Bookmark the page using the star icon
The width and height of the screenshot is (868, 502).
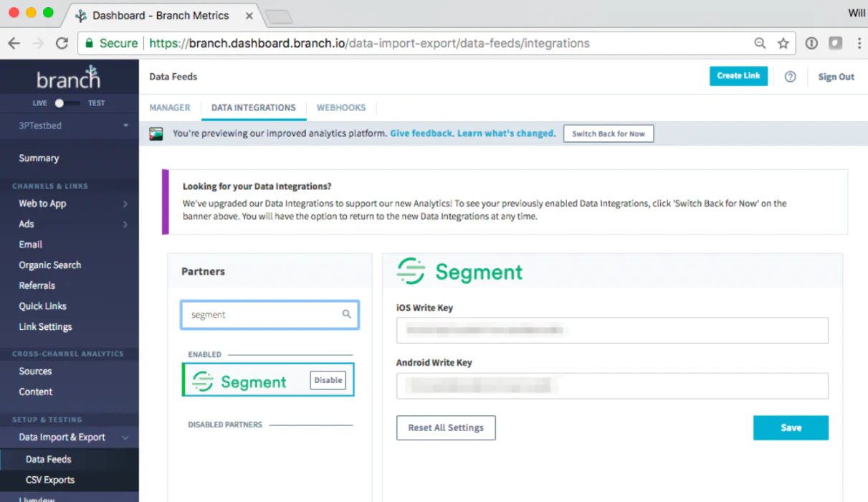[x=784, y=43]
